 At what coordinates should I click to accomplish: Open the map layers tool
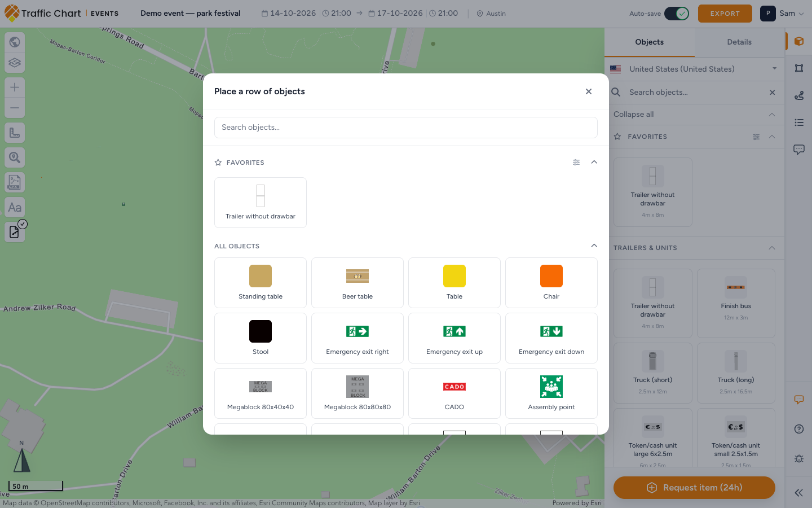15,63
